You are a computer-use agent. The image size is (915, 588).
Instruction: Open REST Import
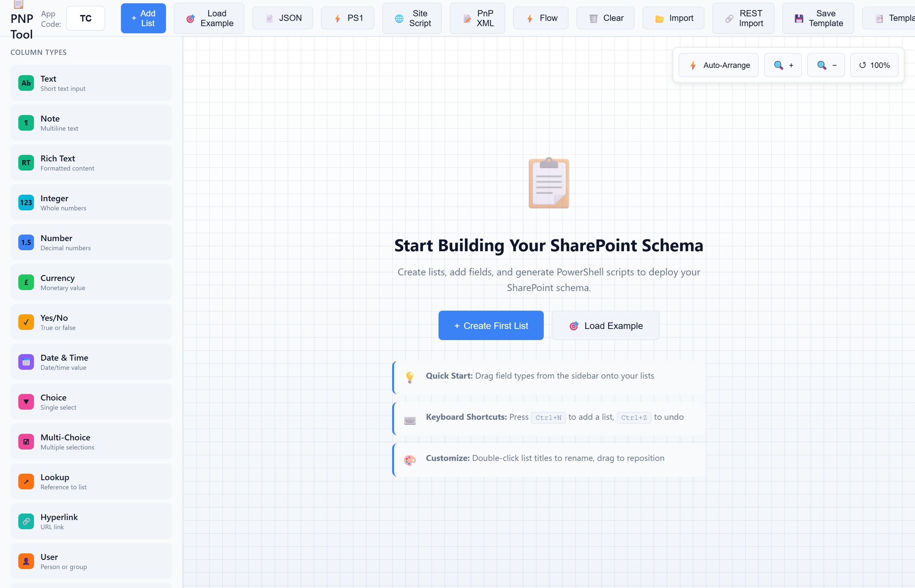coord(743,18)
